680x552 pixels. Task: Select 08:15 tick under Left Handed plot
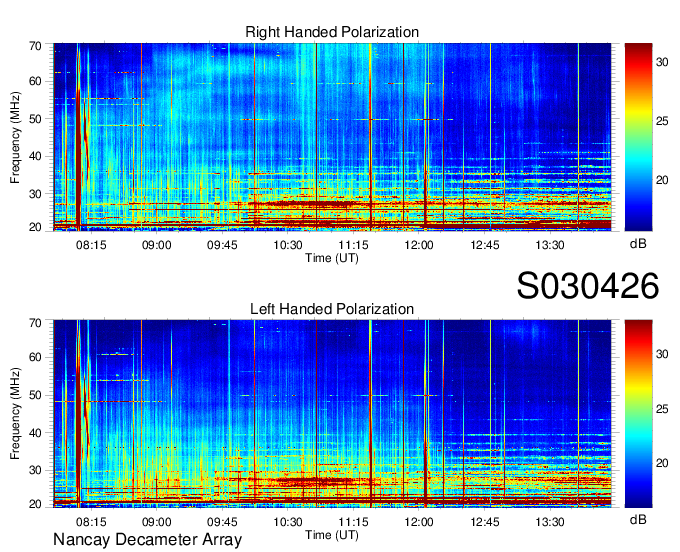click(91, 522)
